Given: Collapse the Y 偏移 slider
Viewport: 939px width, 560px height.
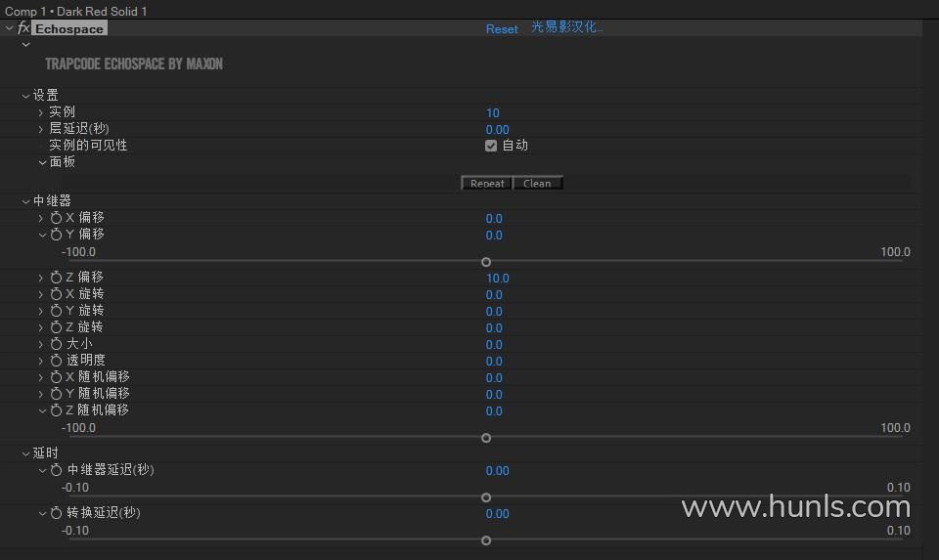Looking at the screenshot, I should (42, 236).
